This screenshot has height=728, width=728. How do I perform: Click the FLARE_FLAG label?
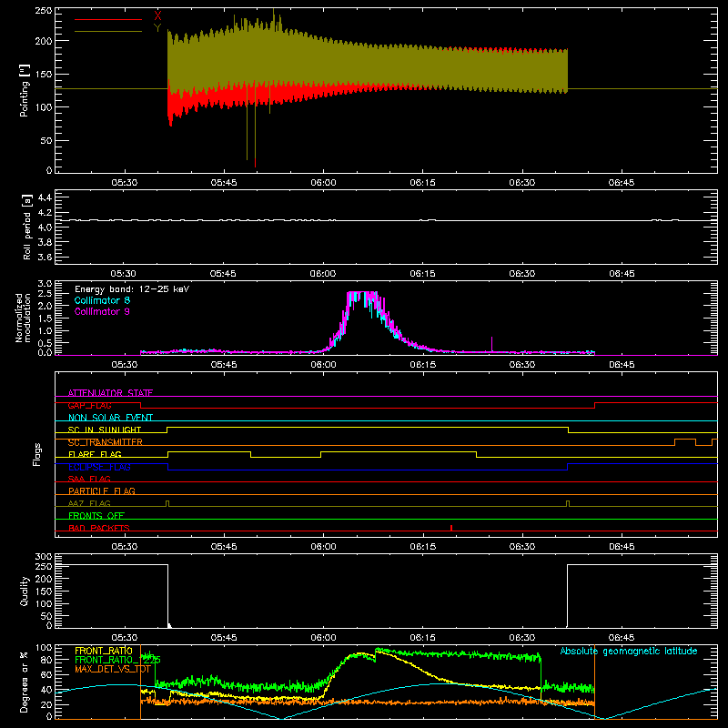(95, 454)
